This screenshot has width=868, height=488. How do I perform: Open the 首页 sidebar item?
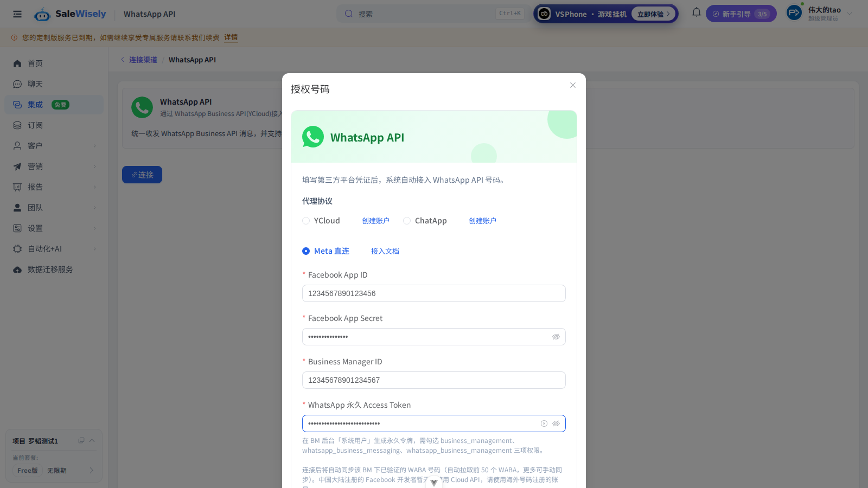[x=54, y=63]
